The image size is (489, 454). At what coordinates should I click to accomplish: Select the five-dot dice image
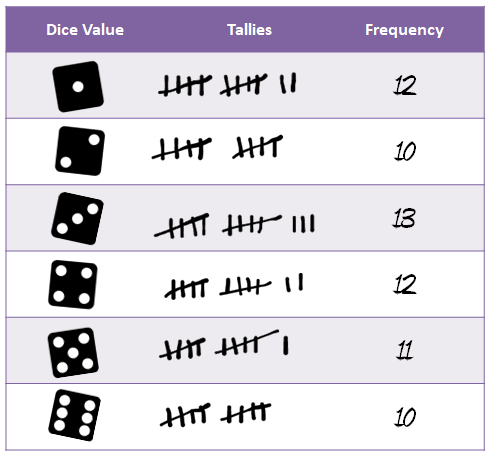[x=73, y=353]
